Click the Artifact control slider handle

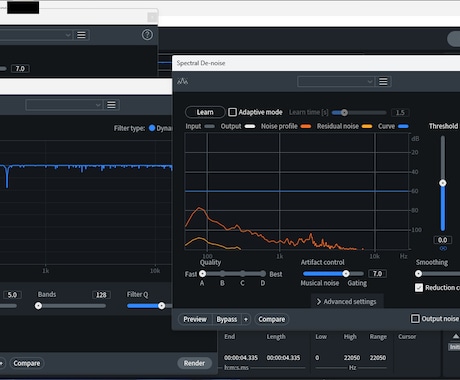(x=346, y=274)
